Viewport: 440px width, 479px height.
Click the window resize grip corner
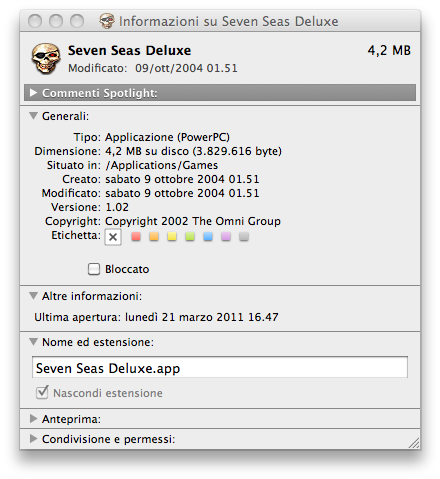(x=414, y=443)
